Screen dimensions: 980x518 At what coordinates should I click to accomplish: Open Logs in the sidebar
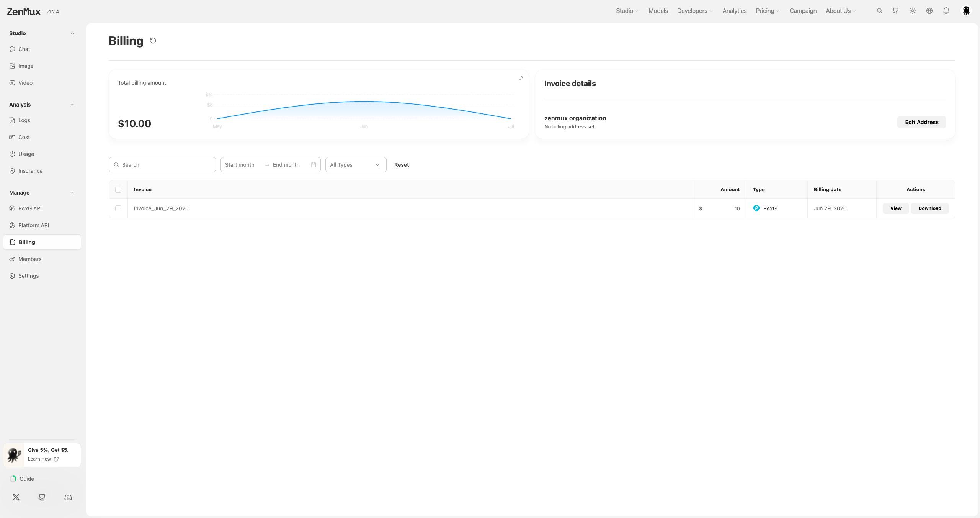point(42,120)
